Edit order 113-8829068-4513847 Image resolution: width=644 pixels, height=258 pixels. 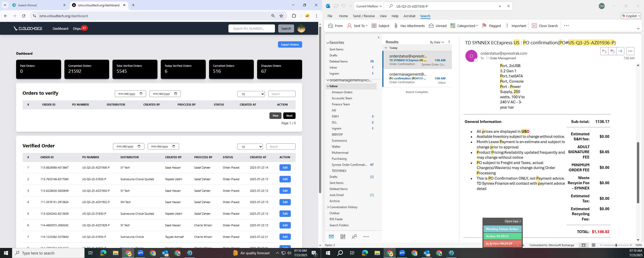tap(285, 168)
